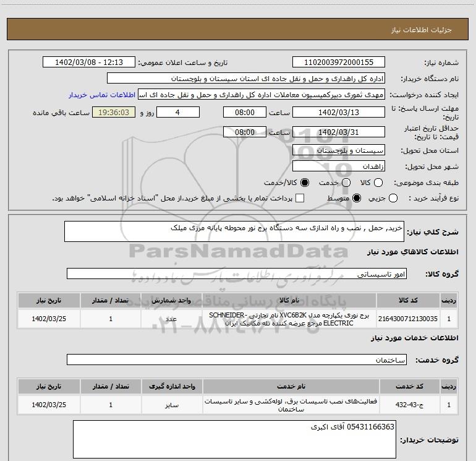Click the delivery province field سیستان و بلوچستان
Viewport: 476px width, 461px height.
pos(339,150)
